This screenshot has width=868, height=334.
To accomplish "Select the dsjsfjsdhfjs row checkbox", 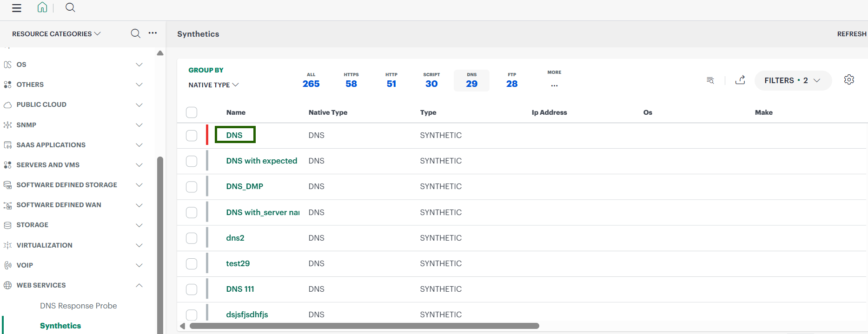I will [x=192, y=315].
